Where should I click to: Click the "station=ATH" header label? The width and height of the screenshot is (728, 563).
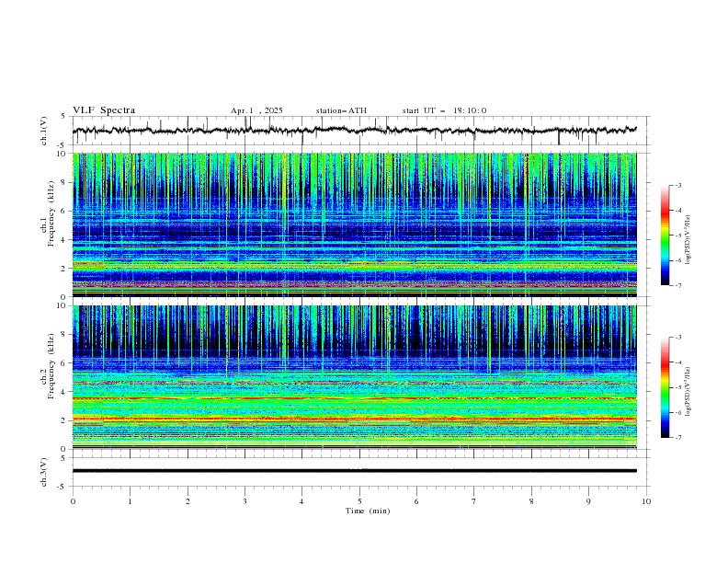coord(341,110)
